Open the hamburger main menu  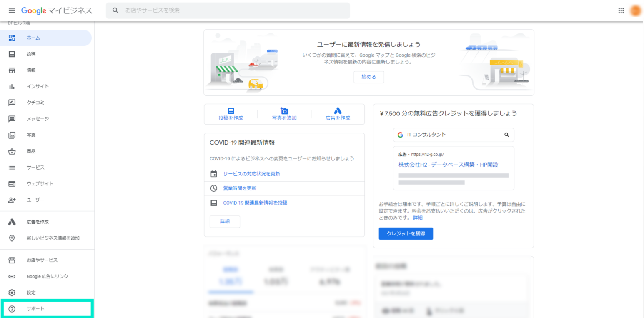[12, 10]
